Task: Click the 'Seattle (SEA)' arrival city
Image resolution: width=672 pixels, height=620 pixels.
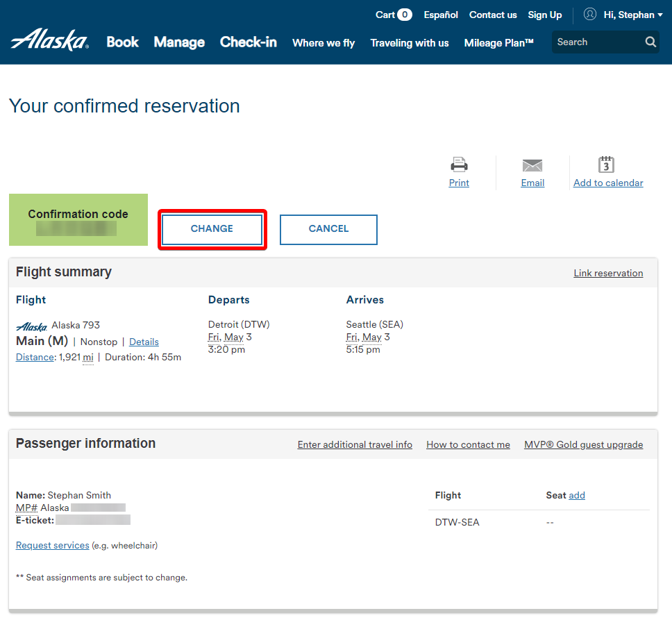Action: click(x=375, y=324)
